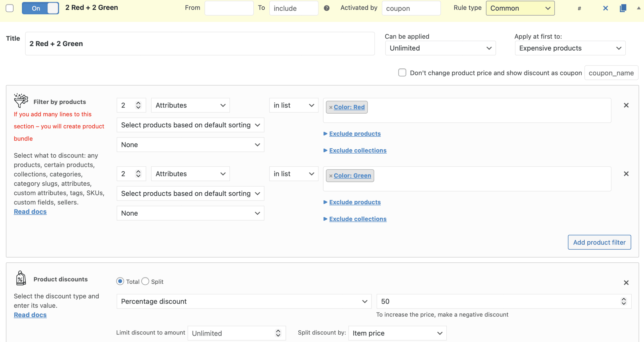Open the Percentage discount type dropdown
644x342 pixels.
click(x=244, y=301)
